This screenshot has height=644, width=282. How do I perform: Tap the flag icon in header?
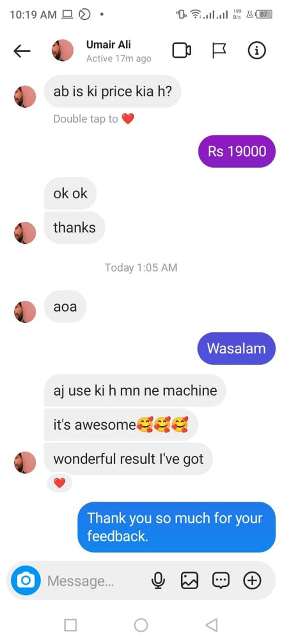[219, 51]
